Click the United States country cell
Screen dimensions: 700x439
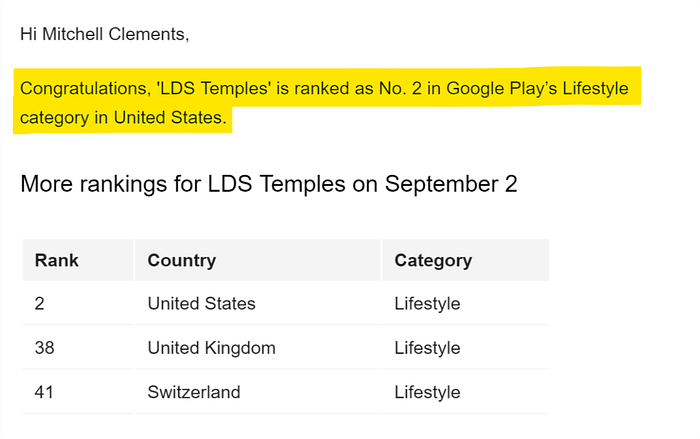pyautogui.click(x=201, y=304)
